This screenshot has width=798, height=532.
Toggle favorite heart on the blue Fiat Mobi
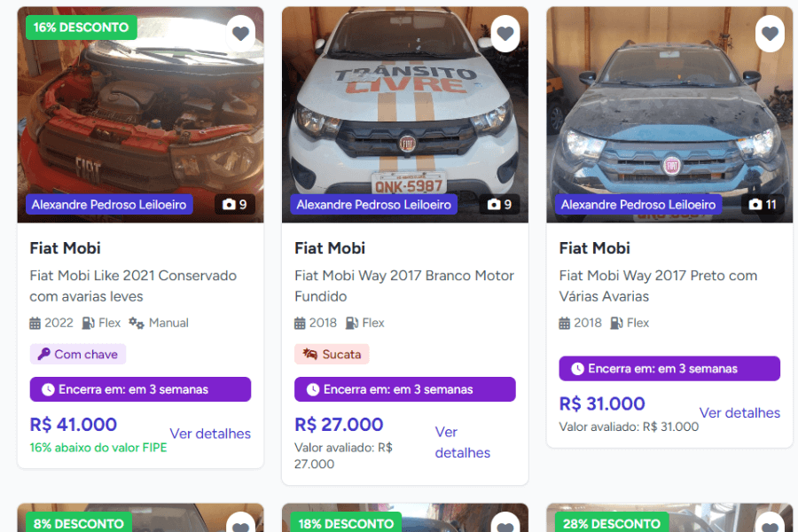(770, 33)
